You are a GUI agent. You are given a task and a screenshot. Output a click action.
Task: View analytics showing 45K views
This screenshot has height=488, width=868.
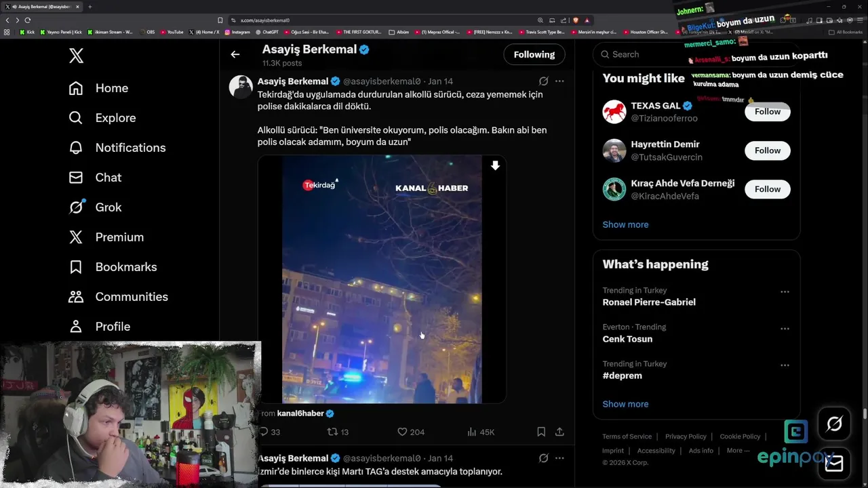pos(481,432)
